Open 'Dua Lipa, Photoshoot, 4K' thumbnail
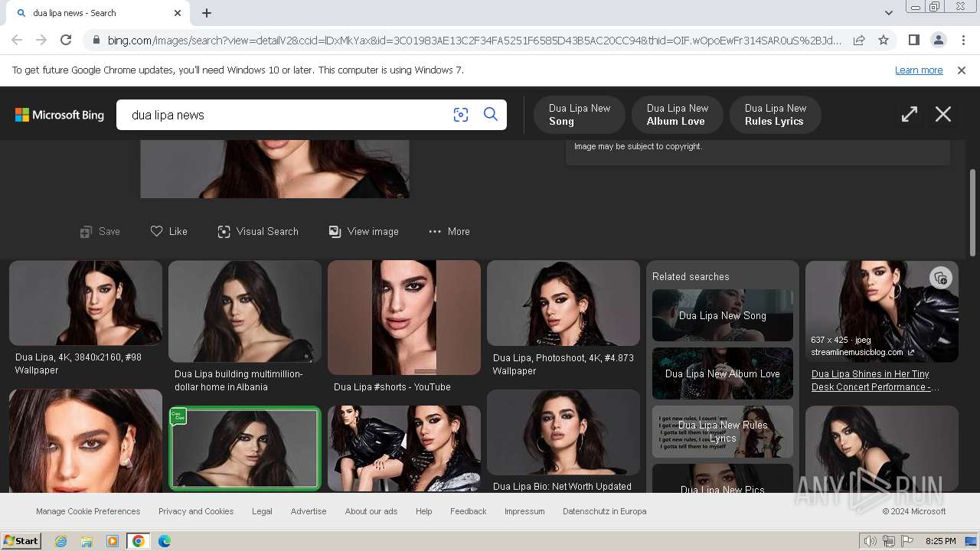Viewport: 980px width, 551px height. coord(563,303)
